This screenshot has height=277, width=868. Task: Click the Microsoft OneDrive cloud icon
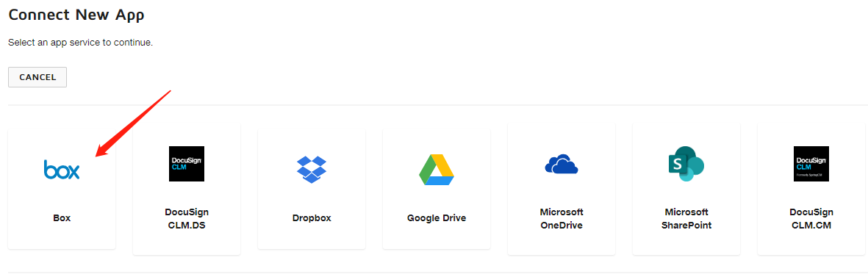tap(562, 165)
